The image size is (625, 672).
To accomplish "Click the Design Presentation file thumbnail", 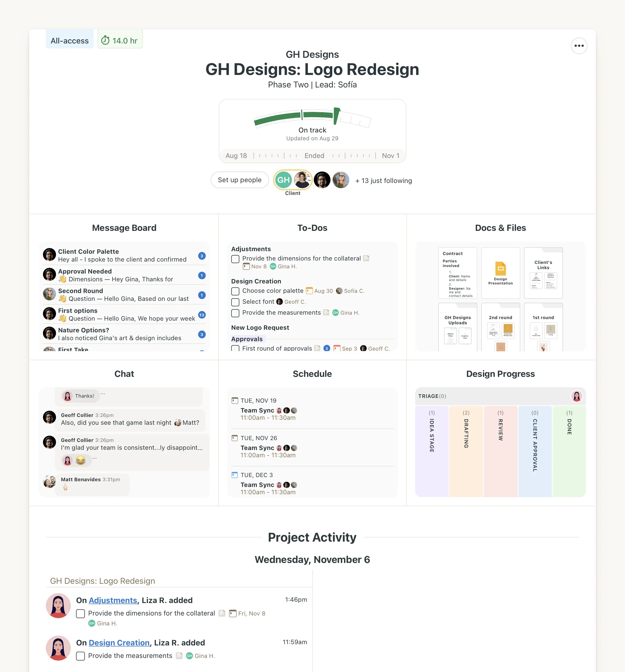I will pyautogui.click(x=501, y=275).
